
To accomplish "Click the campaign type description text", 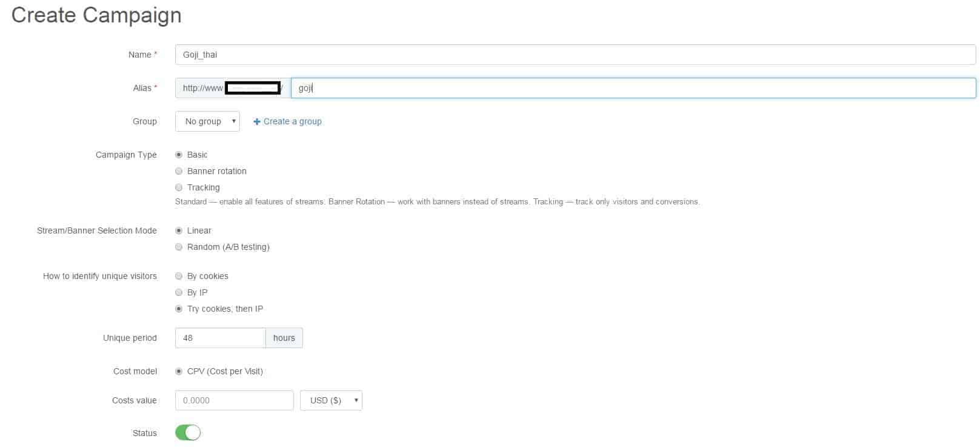I will [437, 201].
